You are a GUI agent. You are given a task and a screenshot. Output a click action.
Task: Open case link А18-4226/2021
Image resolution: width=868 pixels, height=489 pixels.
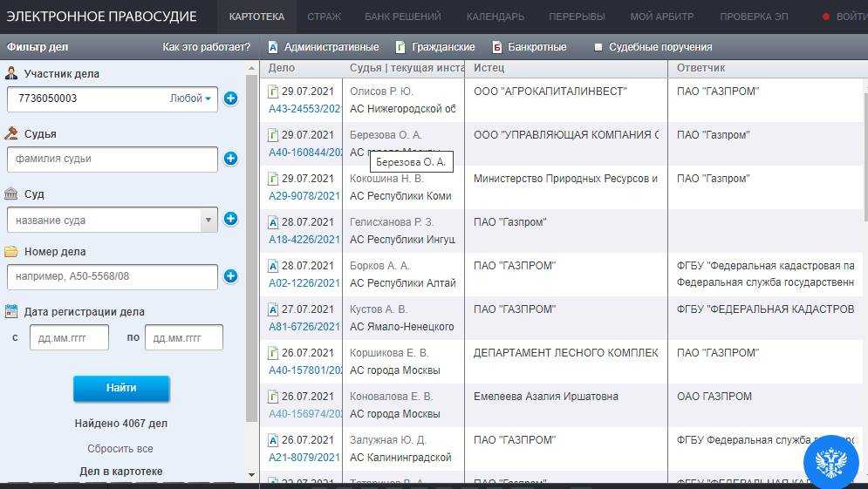[304, 240]
